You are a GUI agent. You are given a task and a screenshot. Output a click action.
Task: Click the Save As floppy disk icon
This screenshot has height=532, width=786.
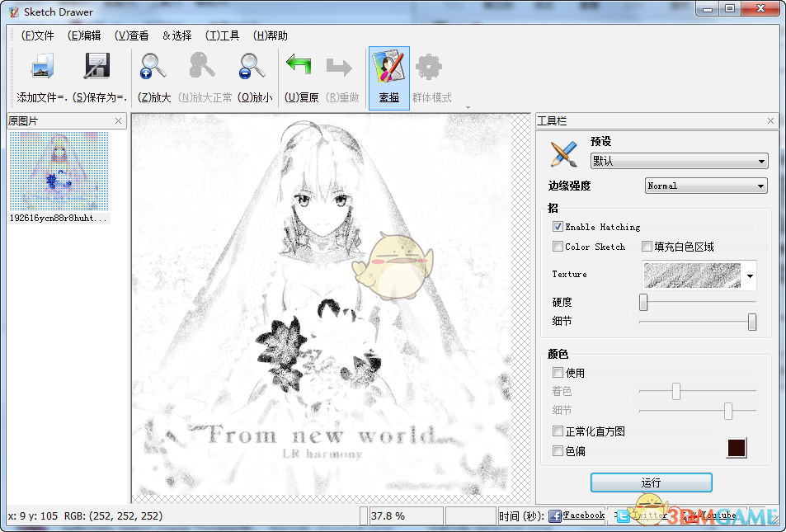coord(97,66)
